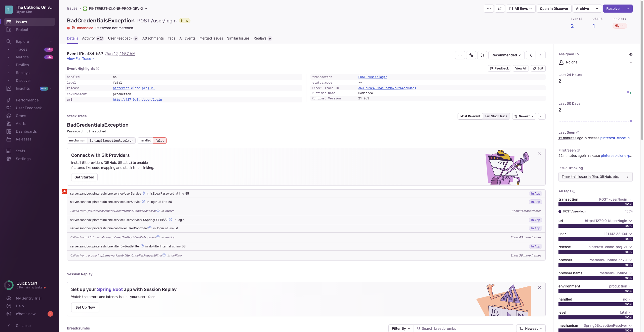The height and width of the screenshot is (332, 644).
Task: Open Dashboards from the sidebar
Action: (x=26, y=131)
